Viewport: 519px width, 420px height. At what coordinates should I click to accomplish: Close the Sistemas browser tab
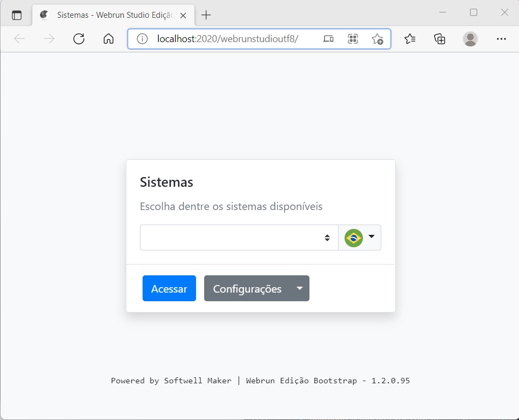point(184,15)
